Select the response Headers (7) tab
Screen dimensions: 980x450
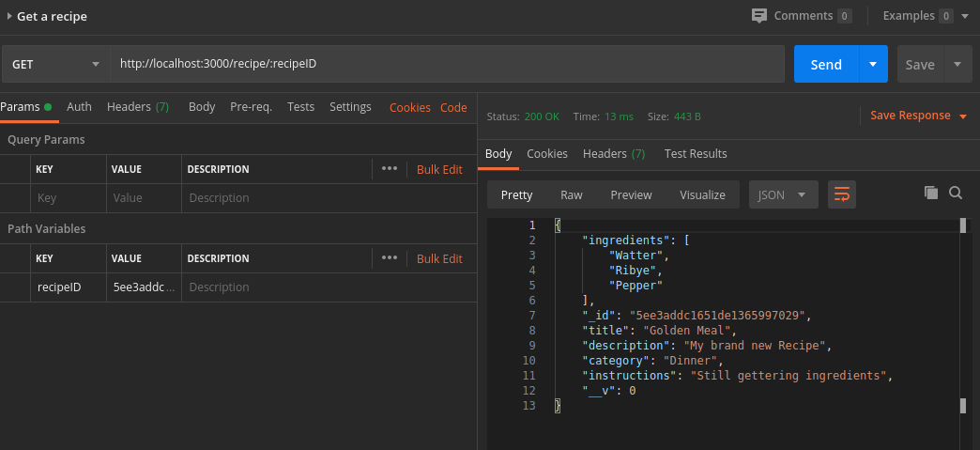(614, 154)
